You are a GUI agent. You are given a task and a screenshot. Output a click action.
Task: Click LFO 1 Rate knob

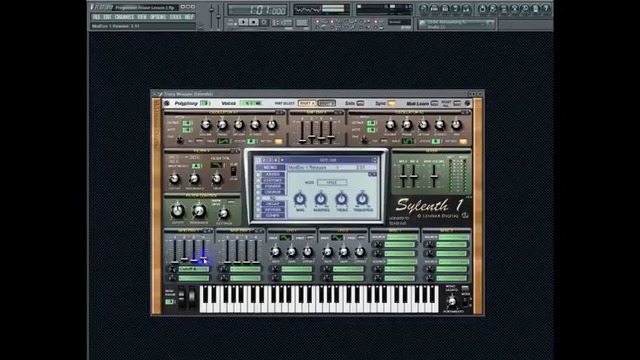pyautogui.click(x=276, y=252)
